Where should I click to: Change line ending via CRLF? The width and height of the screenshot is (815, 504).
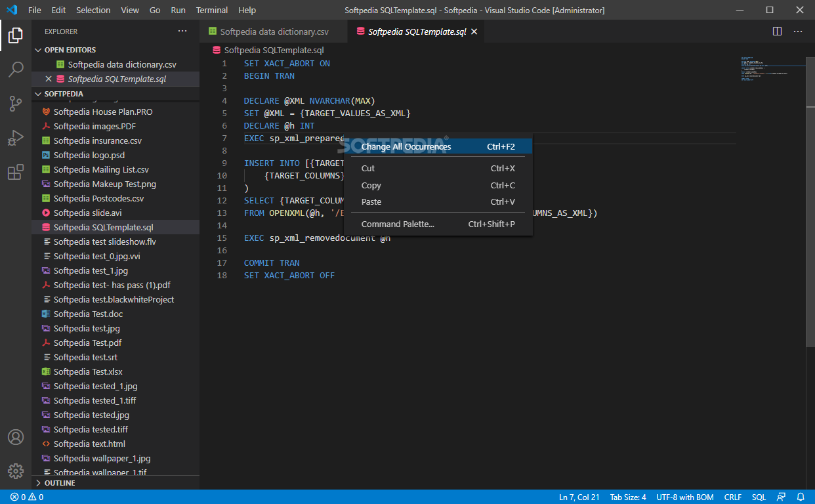pos(733,497)
